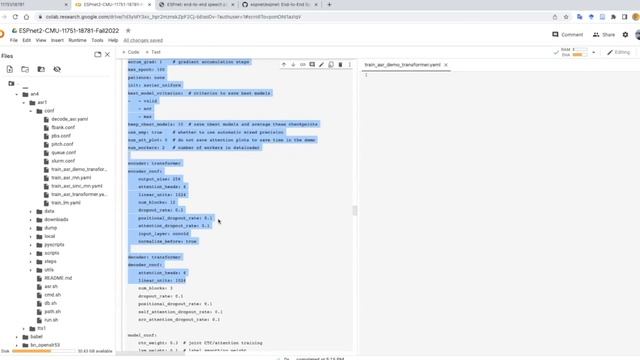Bookmark this page star icon

click(566, 17)
